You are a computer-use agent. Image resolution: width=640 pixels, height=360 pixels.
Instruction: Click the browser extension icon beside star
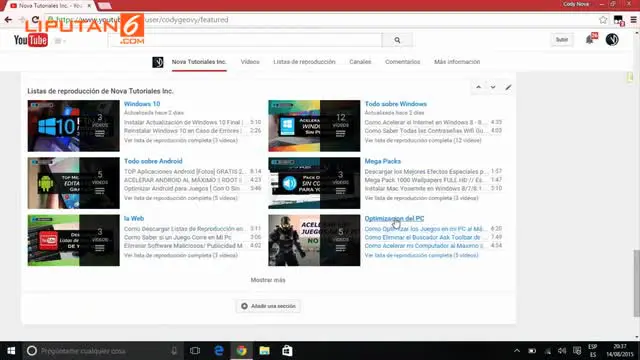point(618,20)
